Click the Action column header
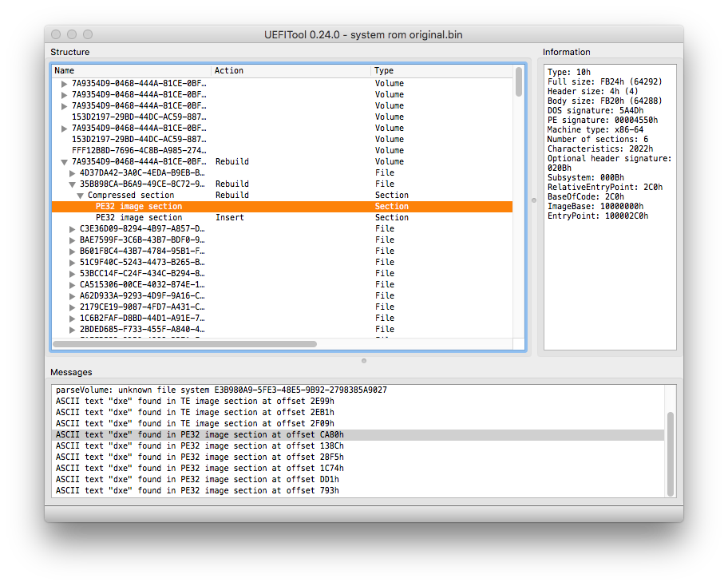 point(291,70)
